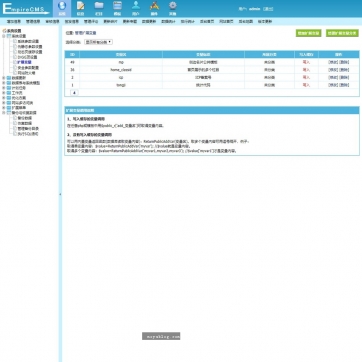Image resolution: width=362 pixels, height=362 pixels.
Task: Select 伪静态参数设置 in the sidebar tree
Action: tap(30, 47)
